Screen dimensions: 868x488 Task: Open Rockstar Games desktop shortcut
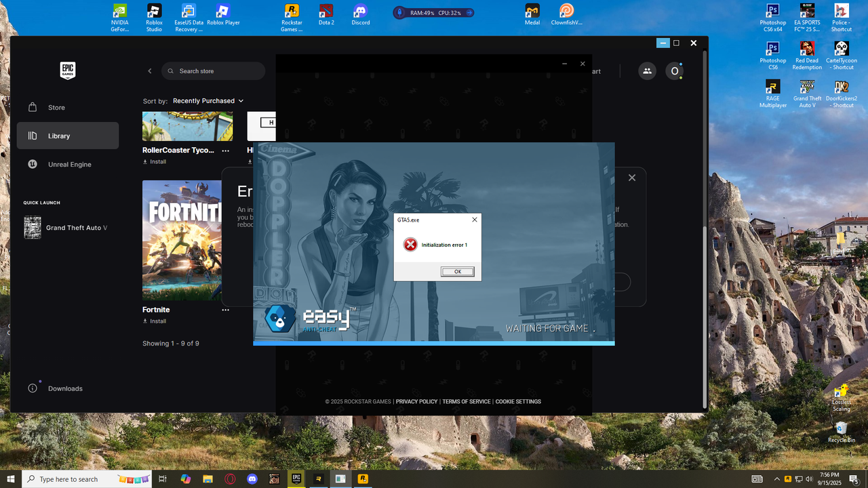(x=292, y=18)
